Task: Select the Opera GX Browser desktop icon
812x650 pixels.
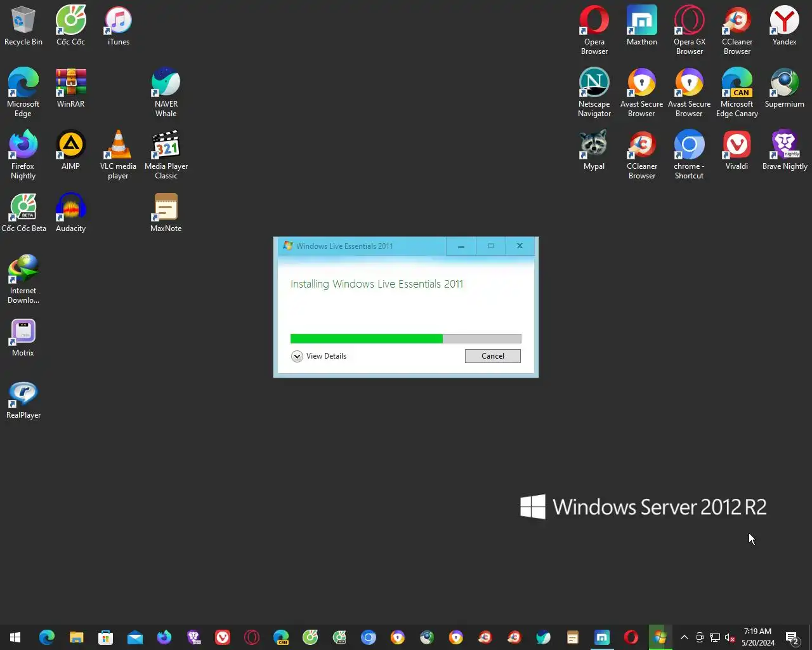Action: (x=689, y=30)
